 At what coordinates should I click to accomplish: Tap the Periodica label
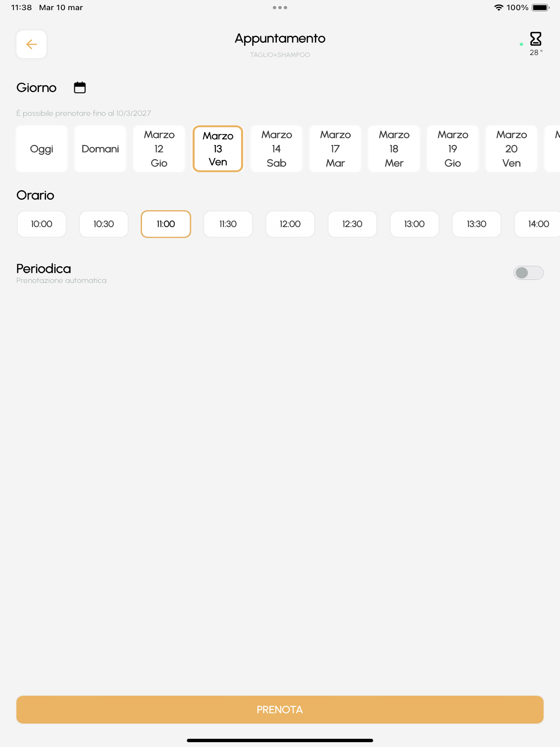pos(43,269)
